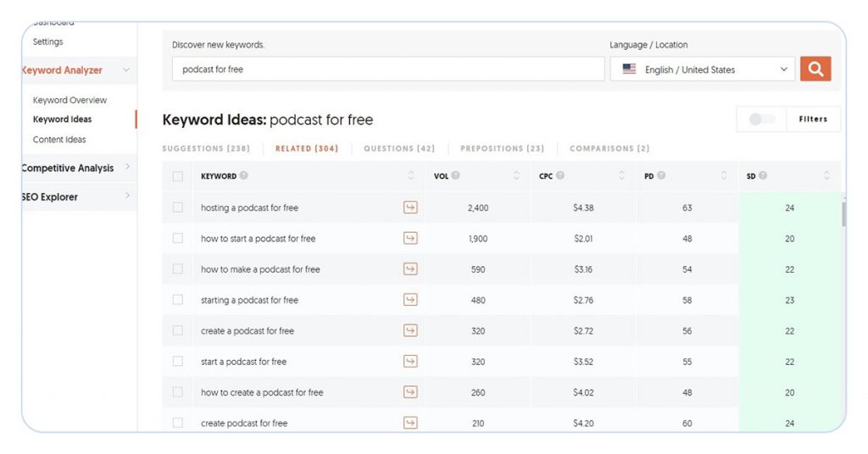
Task: Check the box for 'how to create a podcast for free'
Action: [178, 391]
